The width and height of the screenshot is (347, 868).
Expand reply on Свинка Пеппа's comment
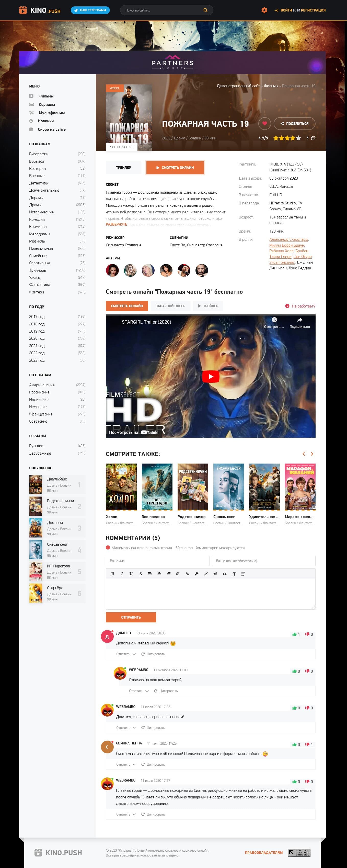[126, 765]
